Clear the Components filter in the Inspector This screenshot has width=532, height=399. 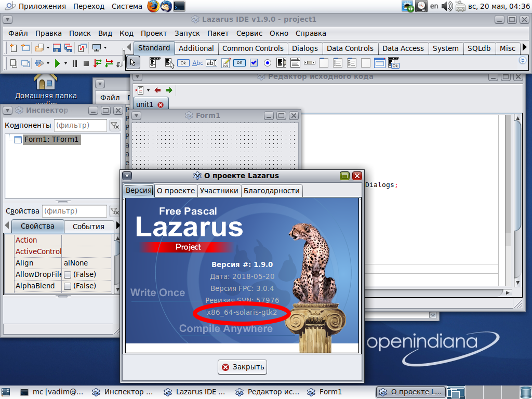tap(115, 126)
